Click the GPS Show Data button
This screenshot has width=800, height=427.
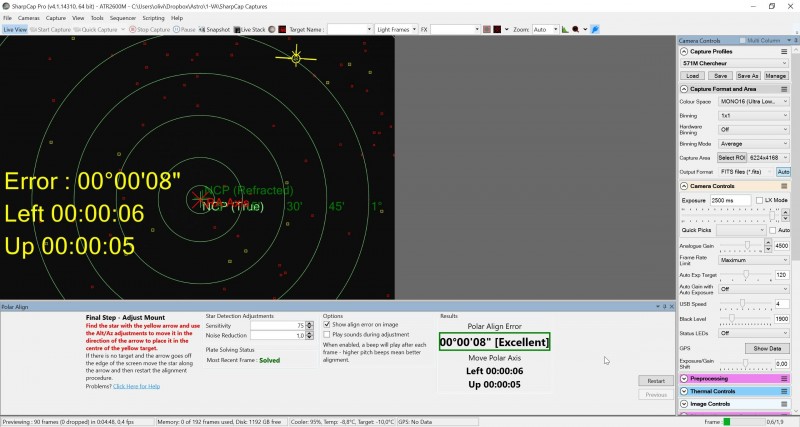[767, 348]
